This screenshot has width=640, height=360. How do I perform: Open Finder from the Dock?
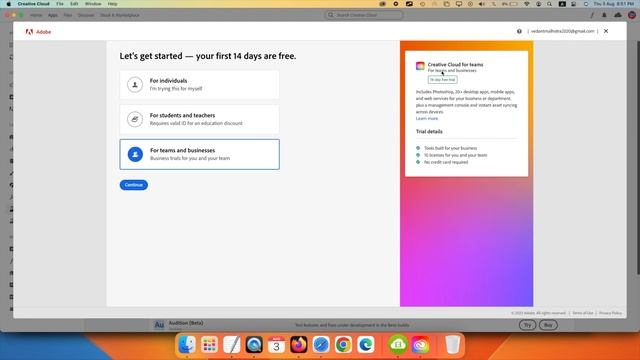[x=187, y=345]
